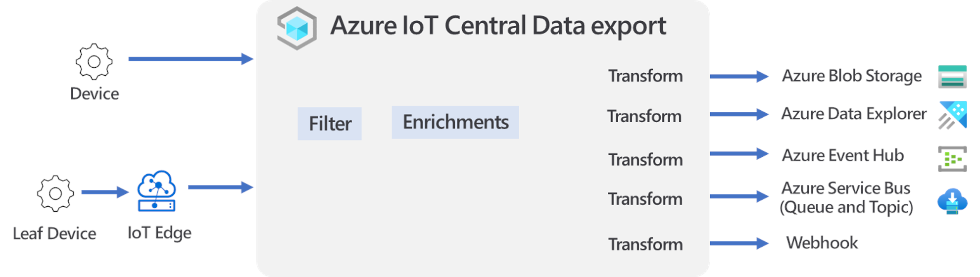Click the arrow from Leaf Device to IoT Edge
The image size is (980, 277).
tap(105, 192)
